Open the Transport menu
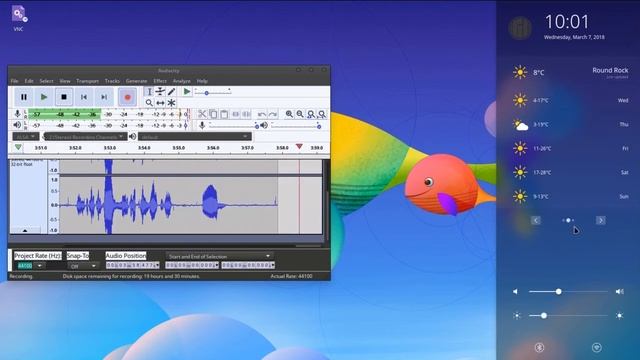The image size is (640, 360). (x=87, y=81)
